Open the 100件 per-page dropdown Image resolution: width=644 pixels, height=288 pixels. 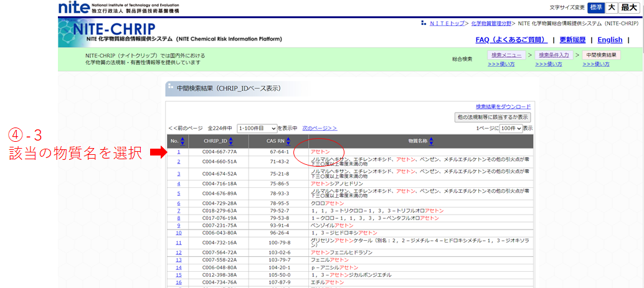tap(511, 128)
